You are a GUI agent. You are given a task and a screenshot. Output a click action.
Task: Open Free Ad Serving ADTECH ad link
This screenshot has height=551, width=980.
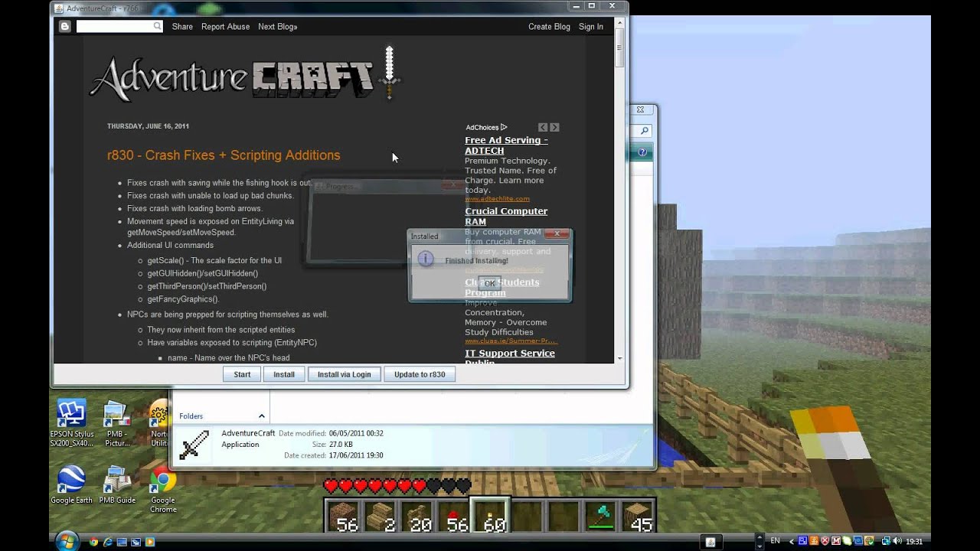pyautogui.click(x=506, y=145)
